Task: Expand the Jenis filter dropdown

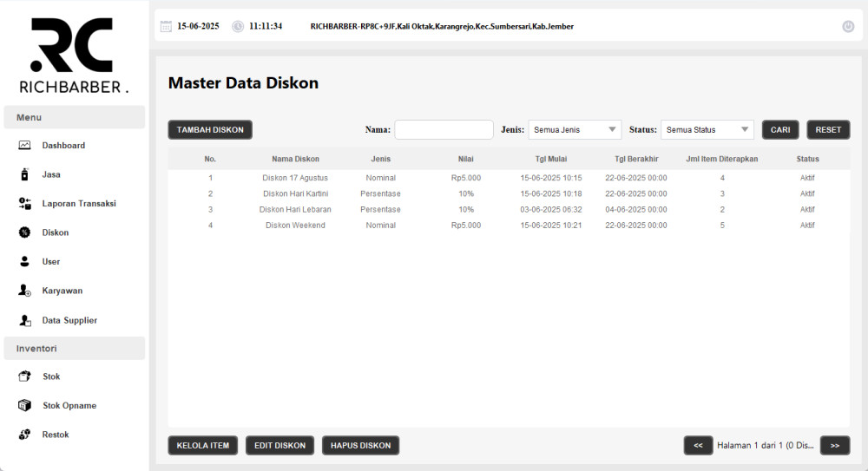Action: pyautogui.click(x=575, y=130)
